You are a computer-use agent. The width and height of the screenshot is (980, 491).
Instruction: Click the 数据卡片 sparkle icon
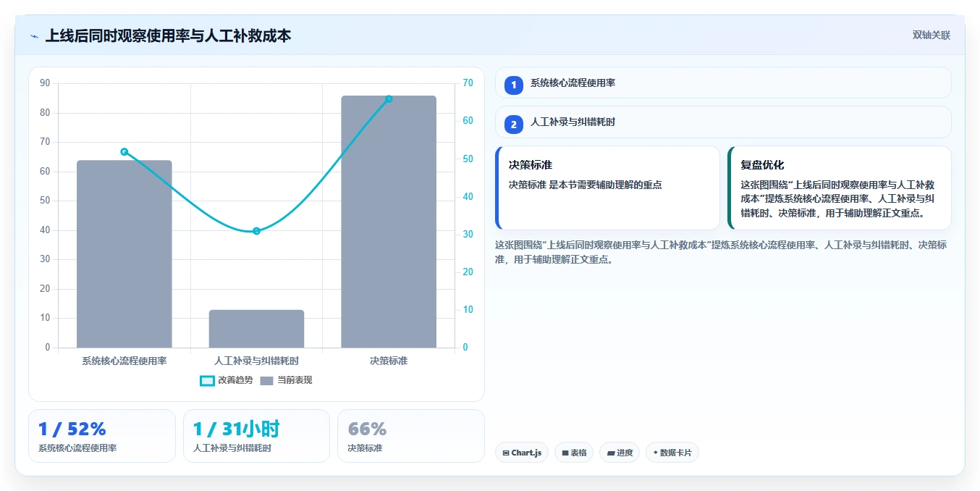pyautogui.click(x=655, y=453)
